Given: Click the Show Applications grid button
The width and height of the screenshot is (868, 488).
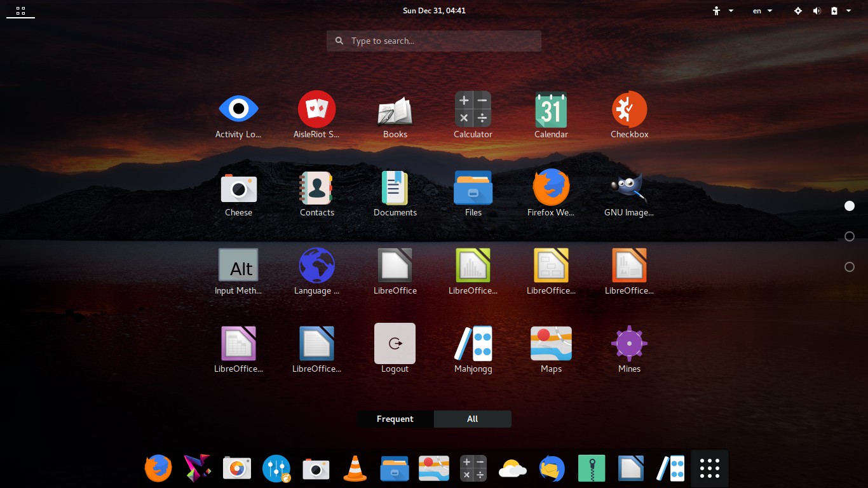Looking at the screenshot, I should click(x=709, y=469).
